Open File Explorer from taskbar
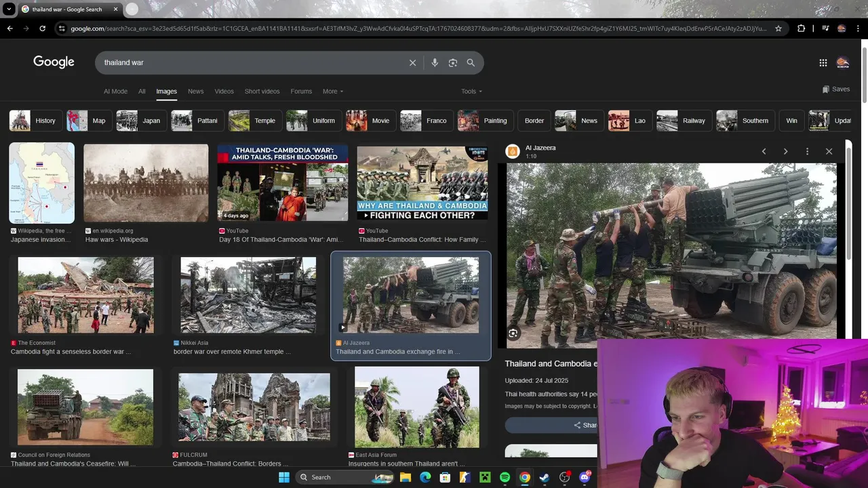Screen dimensions: 868x488 click(406, 477)
